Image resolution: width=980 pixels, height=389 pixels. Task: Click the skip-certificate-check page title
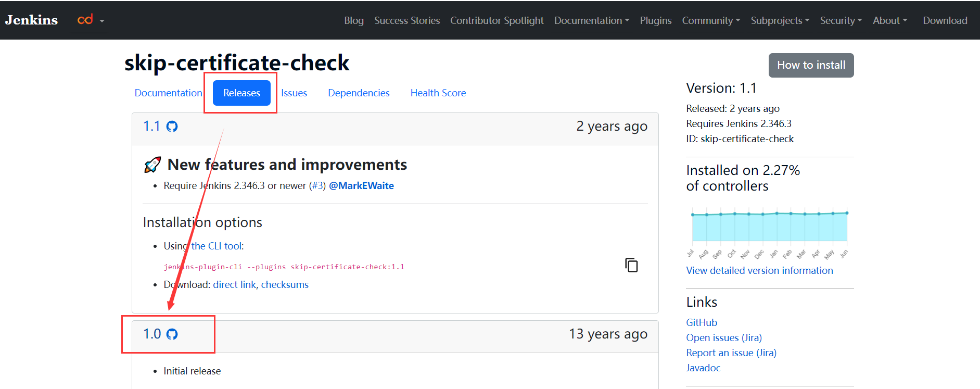click(x=237, y=62)
